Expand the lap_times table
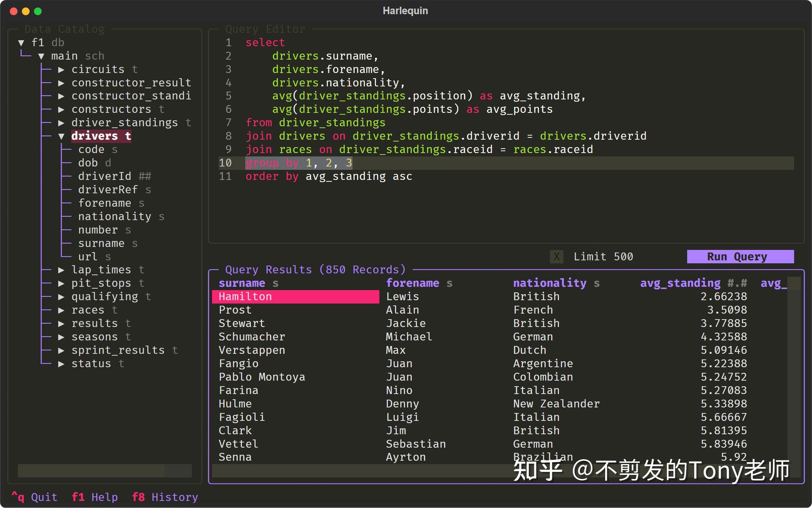This screenshot has width=812, height=508. pos(61,270)
